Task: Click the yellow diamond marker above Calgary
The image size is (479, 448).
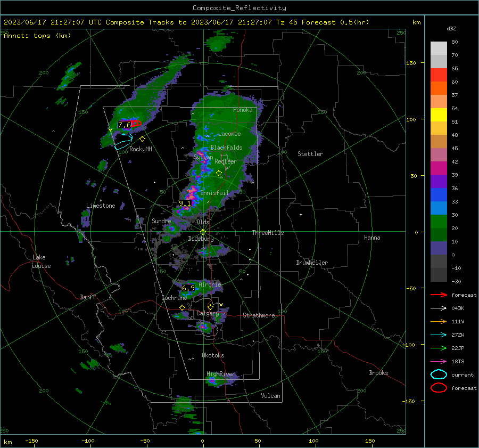Action: point(210,307)
